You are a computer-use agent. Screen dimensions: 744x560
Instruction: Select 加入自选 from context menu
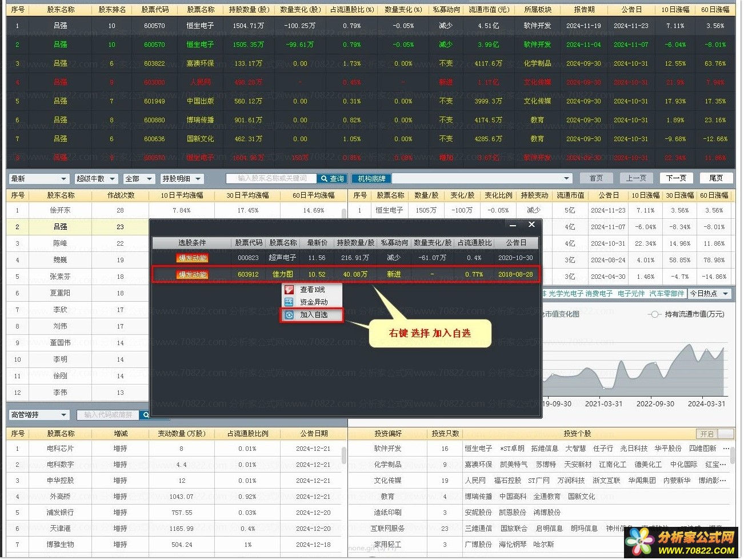313,315
